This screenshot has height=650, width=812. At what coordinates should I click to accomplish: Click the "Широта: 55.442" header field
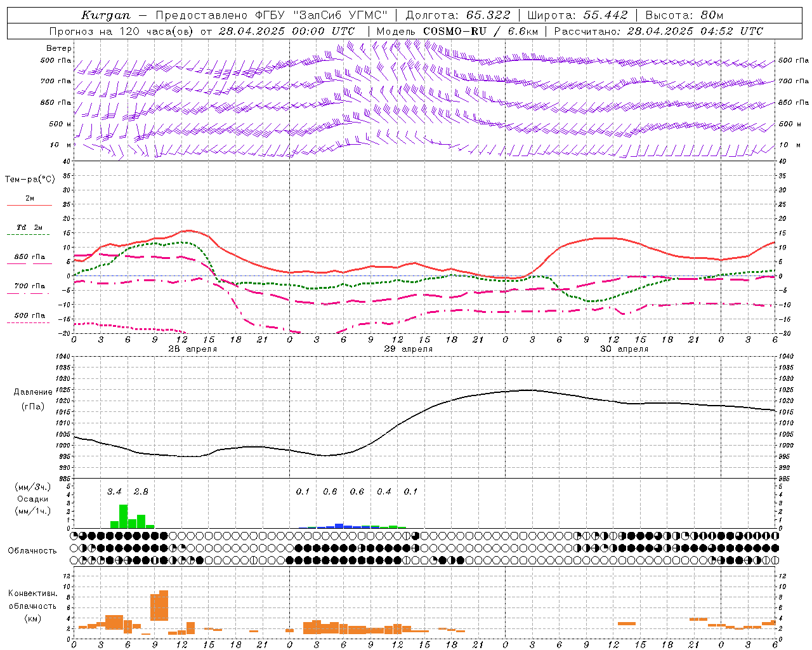[x=577, y=15]
